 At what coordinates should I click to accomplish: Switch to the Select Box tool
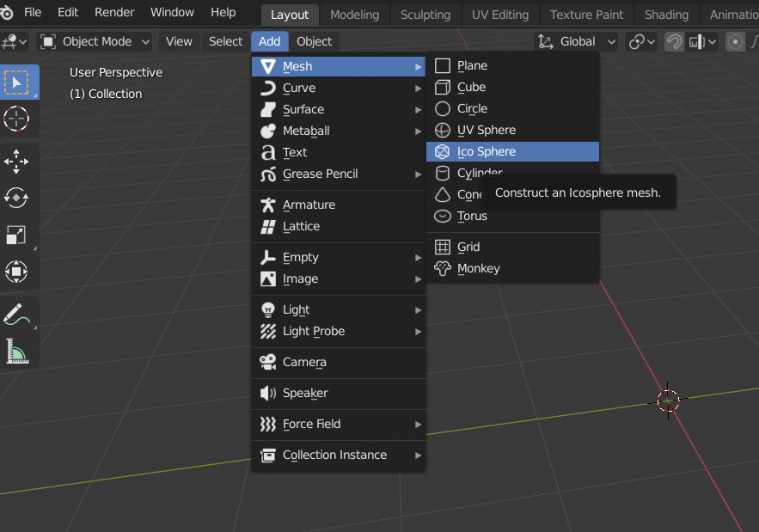(17, 83)
